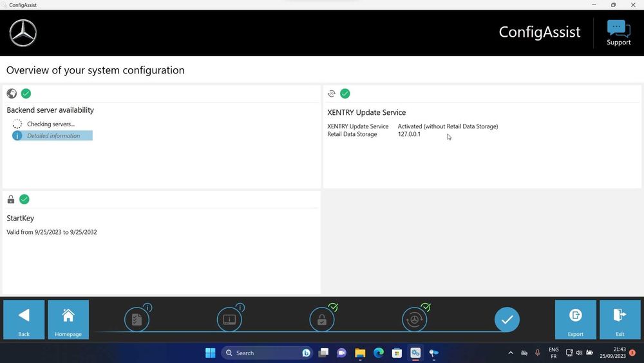Screen dimensions: 644x363
Task: Click the Backend server availability heading
Action: pyautogui.click(x=50, y=110)
